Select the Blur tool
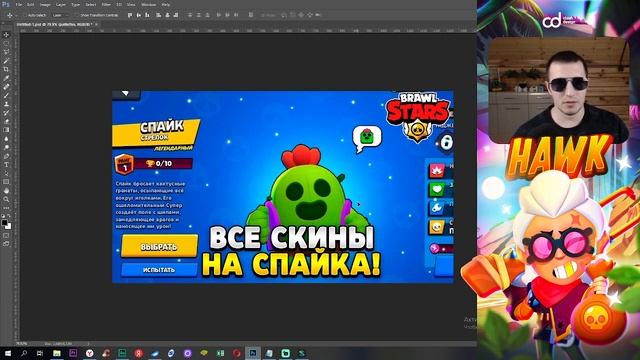 pos(7,139)
